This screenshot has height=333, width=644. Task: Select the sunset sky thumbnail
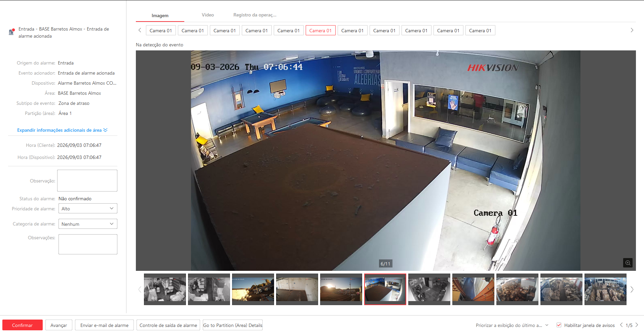pyautogui.click(x=341, y=289)
